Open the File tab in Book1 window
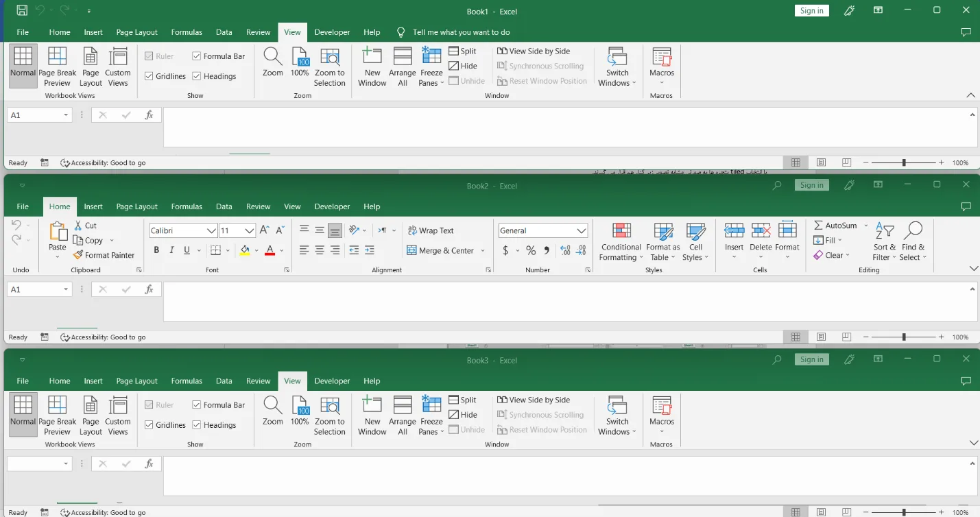 (x=23, y=32)
